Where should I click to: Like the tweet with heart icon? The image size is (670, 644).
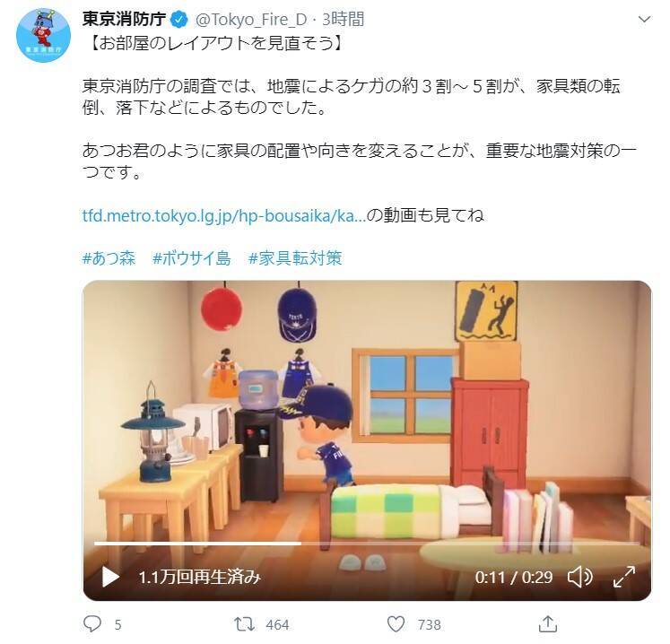pos(396,624)
